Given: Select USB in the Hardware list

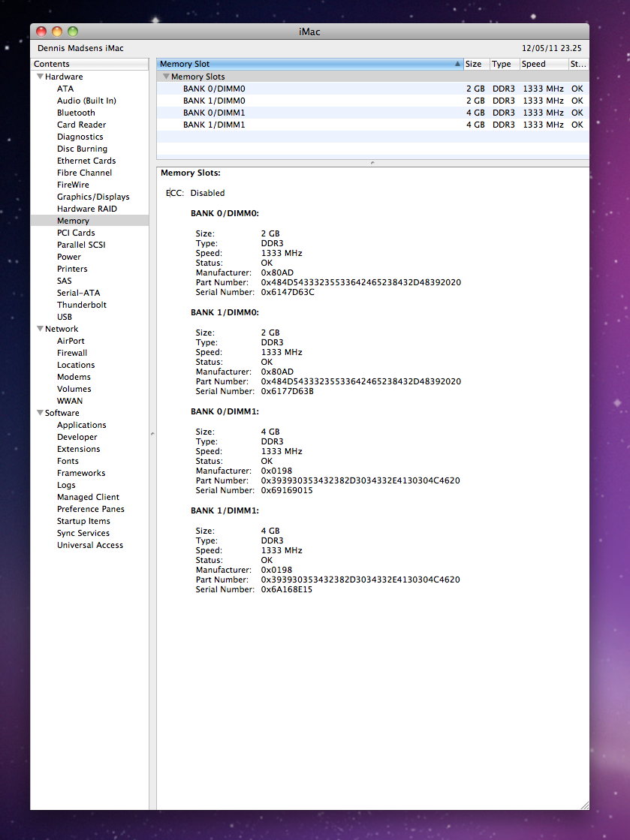Looking at the screenshot, I should pyautogui.click(x=65, y=317).
